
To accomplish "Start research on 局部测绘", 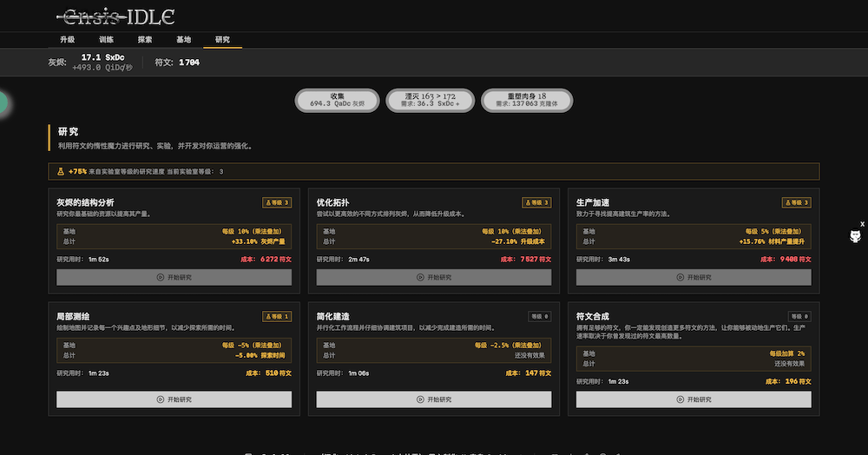I will point(174,399).
